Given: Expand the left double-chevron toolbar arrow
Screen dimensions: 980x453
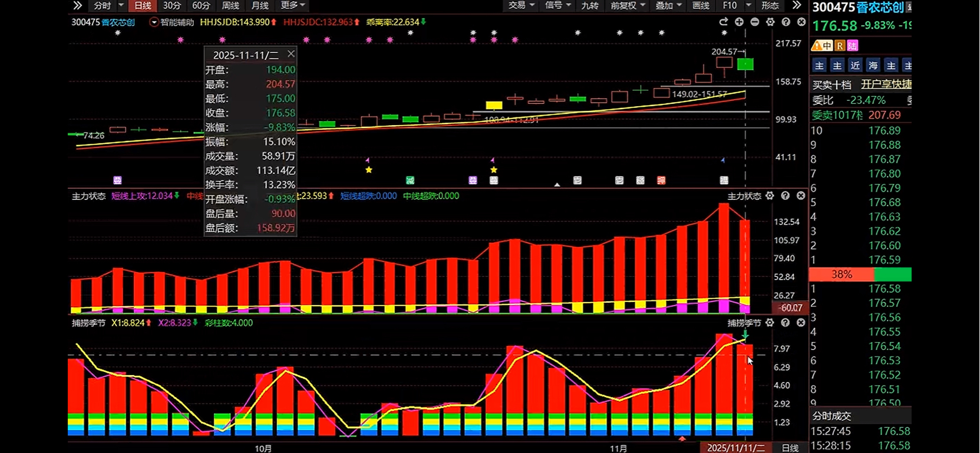Looking at the screenshot, I should coord(77,5).
